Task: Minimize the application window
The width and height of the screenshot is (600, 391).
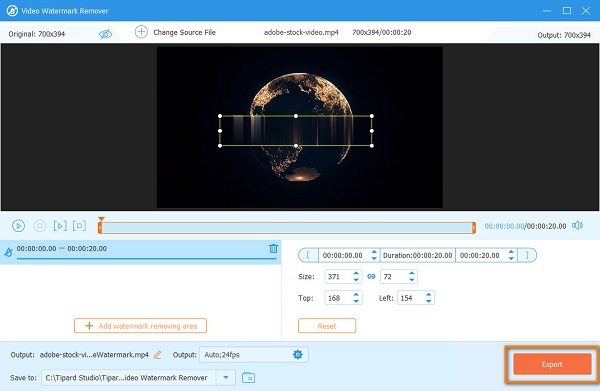Action: (x=547, y=11)
